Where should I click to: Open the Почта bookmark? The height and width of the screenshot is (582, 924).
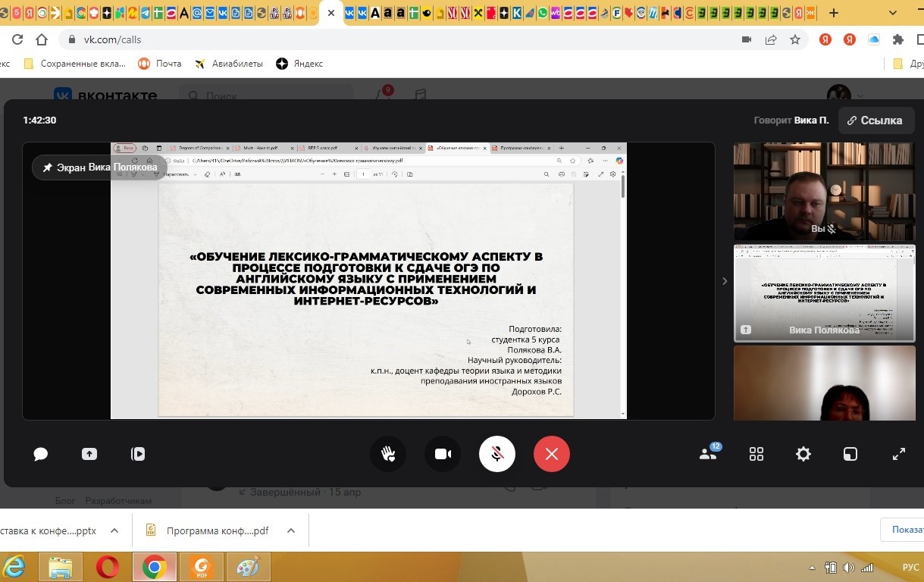tap(160, 64)
